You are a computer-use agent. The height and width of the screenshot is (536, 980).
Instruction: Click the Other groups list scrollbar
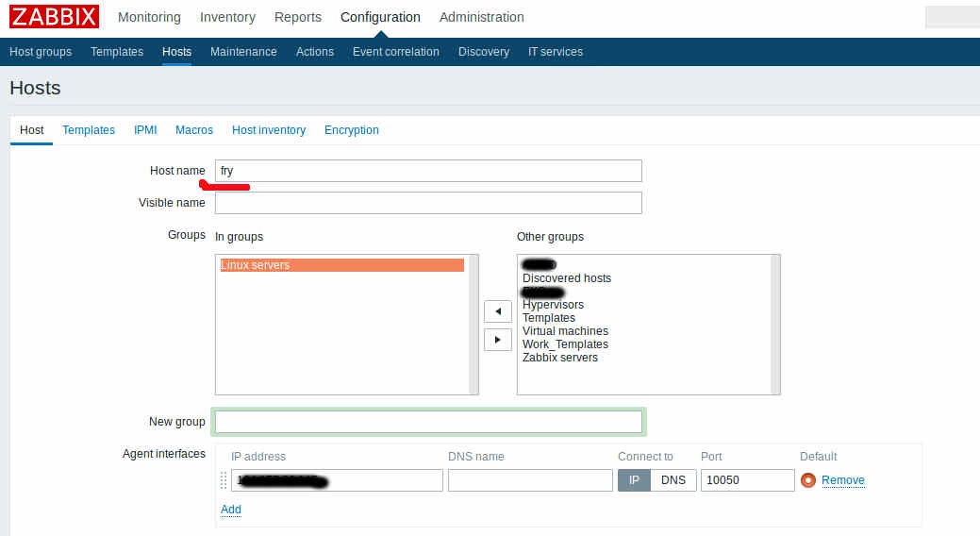[775, 324]
